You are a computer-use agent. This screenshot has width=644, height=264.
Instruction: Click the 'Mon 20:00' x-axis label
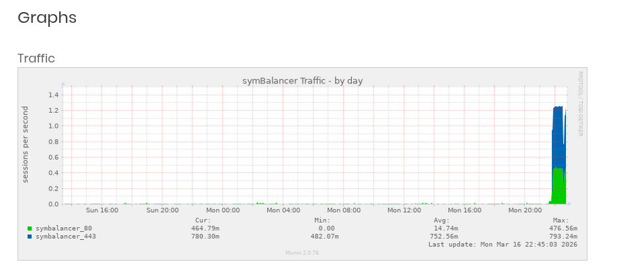525,210
